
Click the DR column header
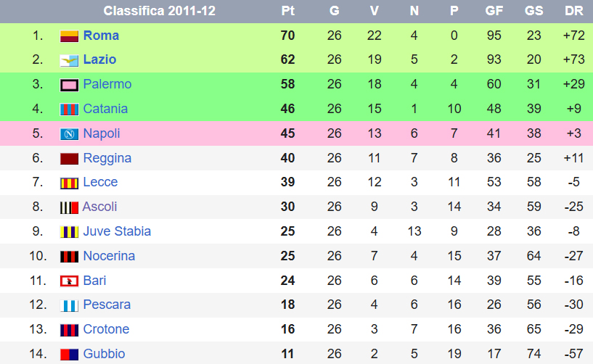coord(573,11)
